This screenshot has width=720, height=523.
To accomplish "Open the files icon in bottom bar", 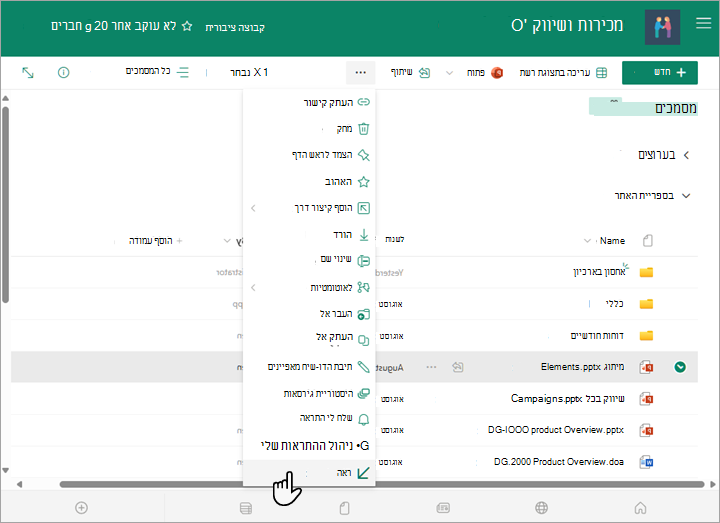I will point(344,508).
